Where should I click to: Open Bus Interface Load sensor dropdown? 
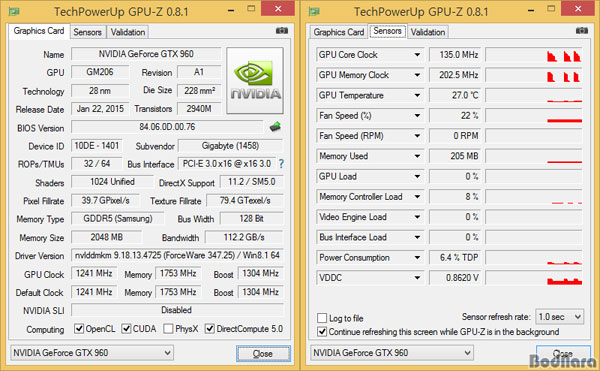pos(417,237)
